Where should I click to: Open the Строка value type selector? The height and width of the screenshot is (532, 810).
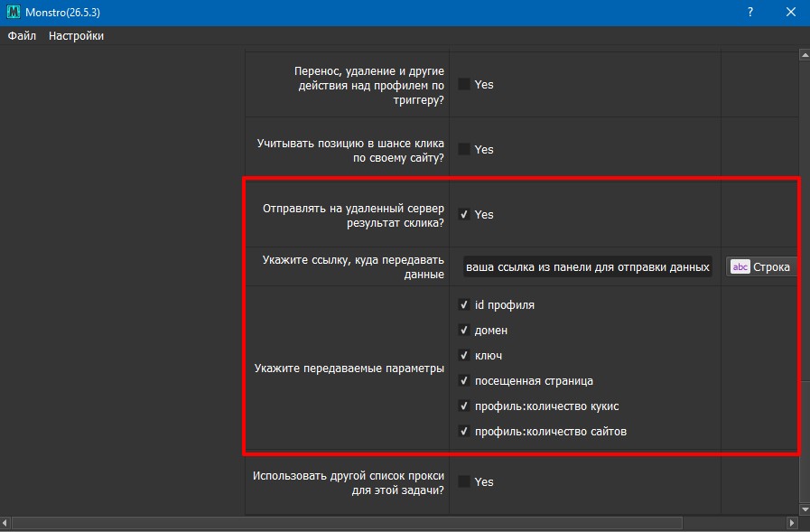pyautogui.click(x=761, y=266)
